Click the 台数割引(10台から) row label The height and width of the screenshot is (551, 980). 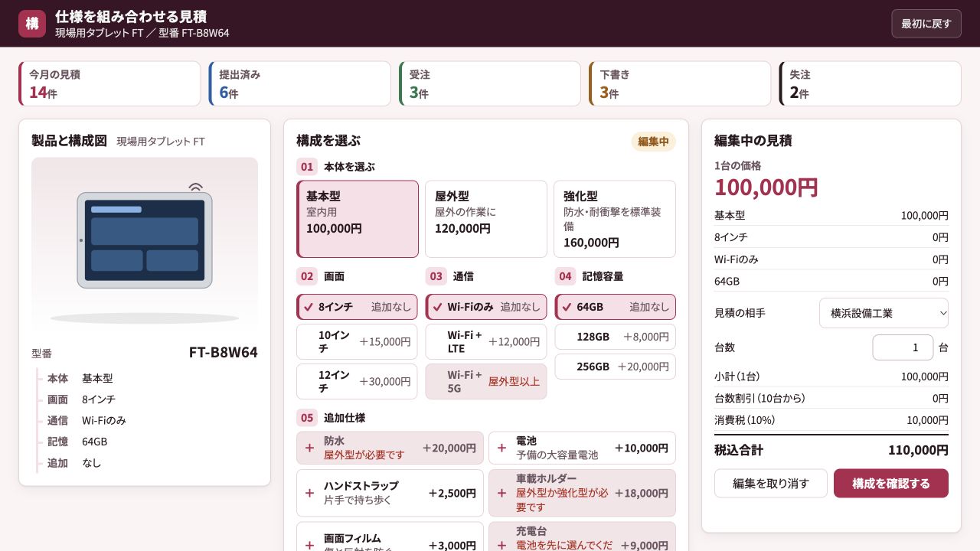pos(759,398)
